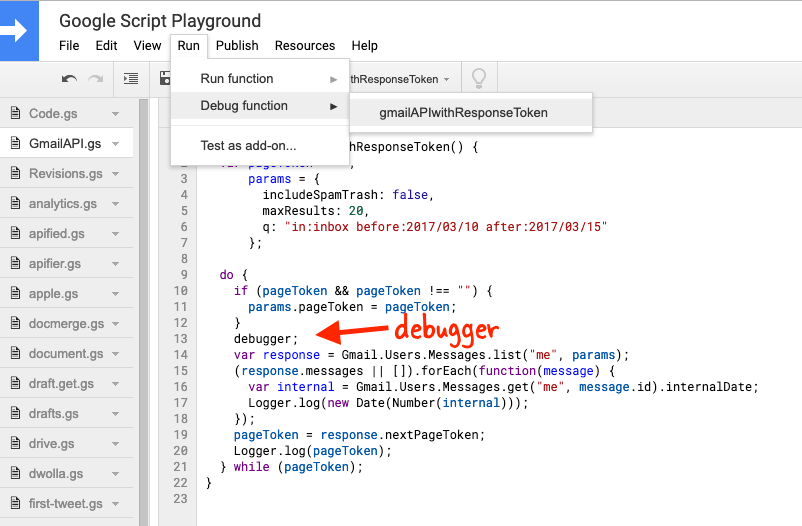Click the file icon beside Revisions.gs
Viewport: 802px width, 526px height.
click(x=15, y=173)
